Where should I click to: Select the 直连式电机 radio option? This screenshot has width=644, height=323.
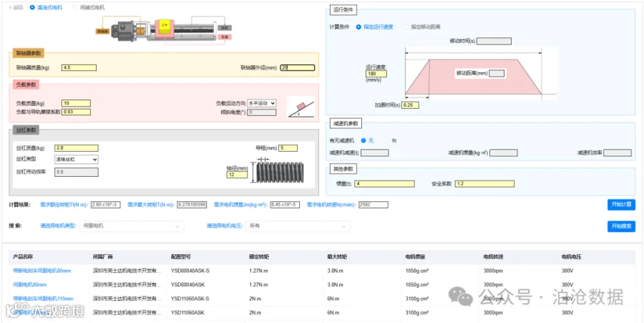46,7
